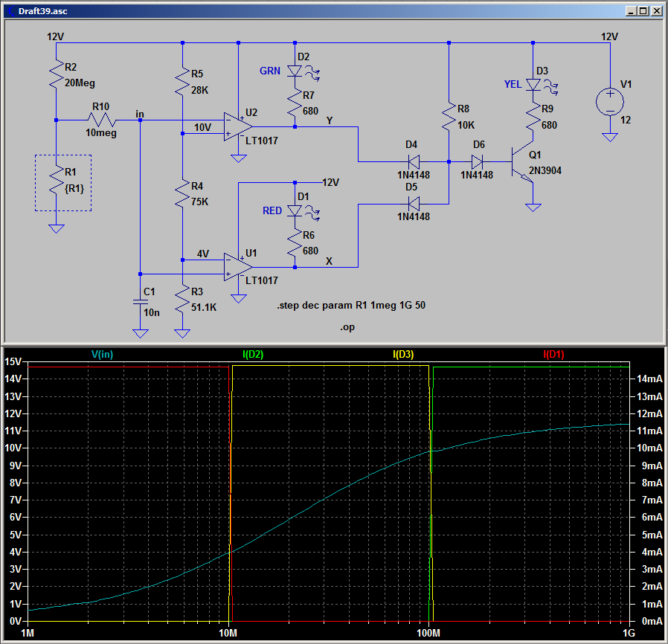Click the D5 1N4148 diode symbol
Screen dimensions: 668x644
tap(414, 204)
